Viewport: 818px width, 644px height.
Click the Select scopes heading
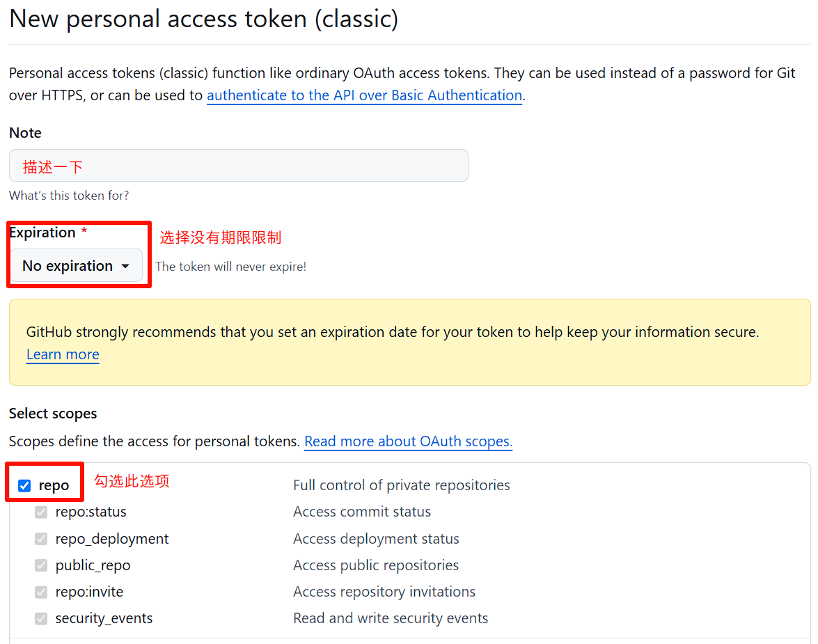point(53,414)
